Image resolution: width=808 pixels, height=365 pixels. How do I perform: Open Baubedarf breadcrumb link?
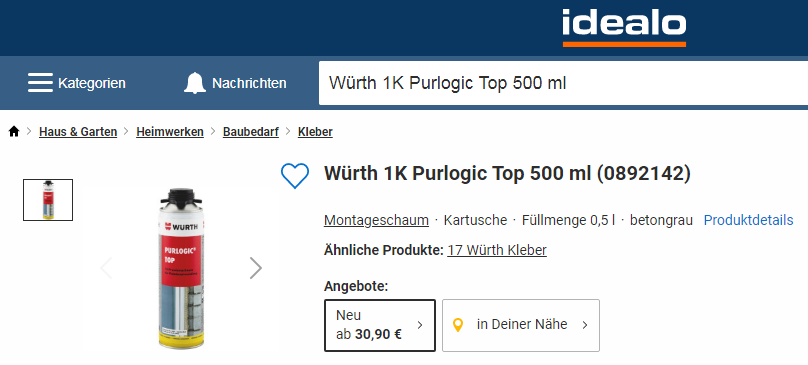(250, 131)
